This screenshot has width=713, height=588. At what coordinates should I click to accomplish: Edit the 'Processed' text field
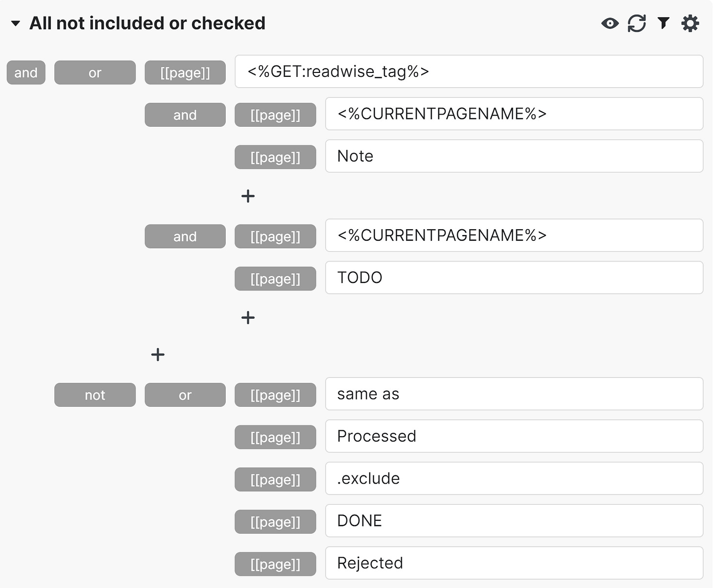point(514,436)
